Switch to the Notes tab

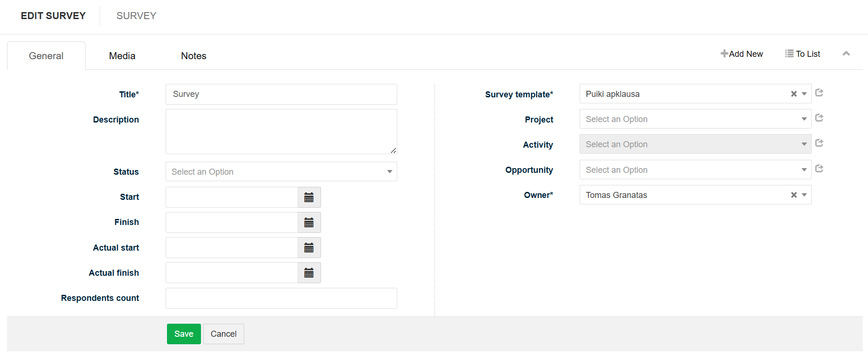click(194, 56)
